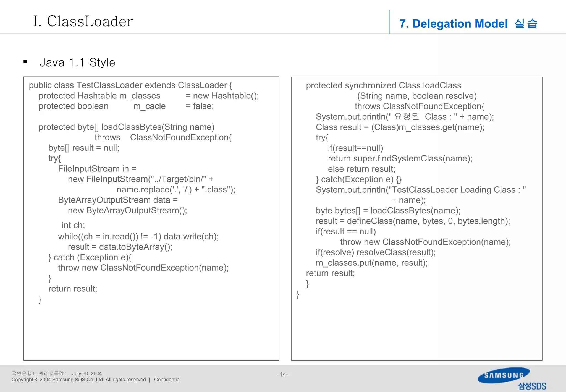566x392 pixels.
Task: Click the while((ch = in.read()) loop line
Action: [x=138, y=236]
